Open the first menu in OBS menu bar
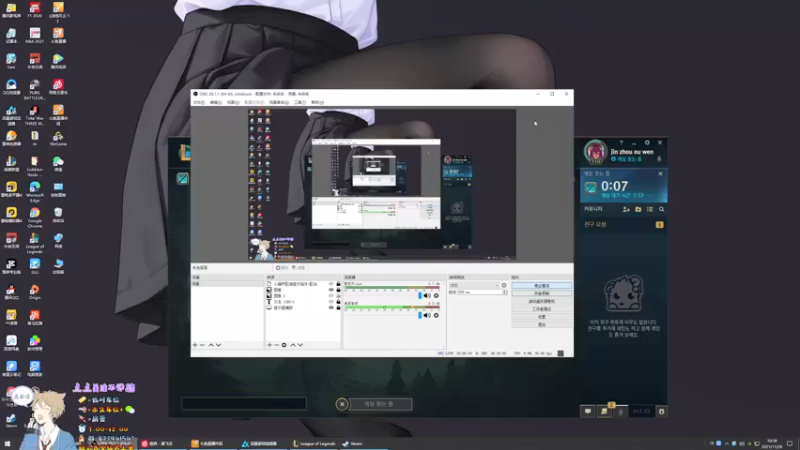The width and height of the screenshot is (800, 450). tap(199, 103)
